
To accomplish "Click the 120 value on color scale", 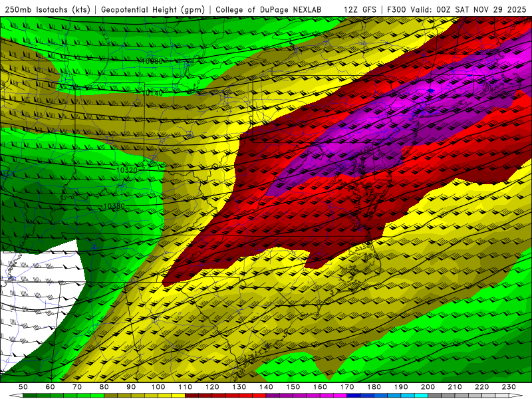I will (212, 387).
